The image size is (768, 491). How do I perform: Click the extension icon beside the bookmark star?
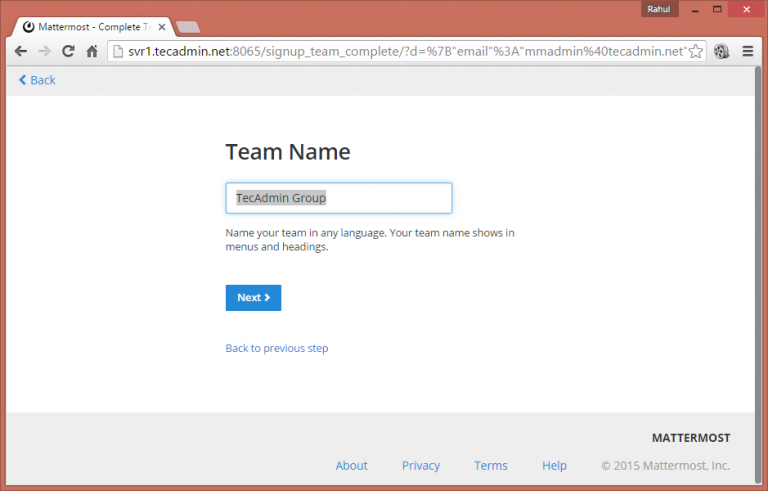pos(721,51)
